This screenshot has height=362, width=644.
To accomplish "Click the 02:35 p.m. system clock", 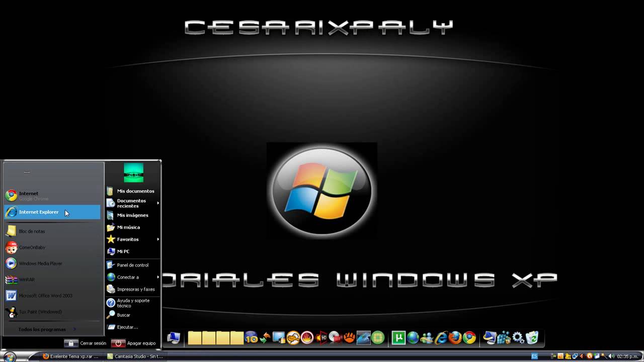I will 627,356.
